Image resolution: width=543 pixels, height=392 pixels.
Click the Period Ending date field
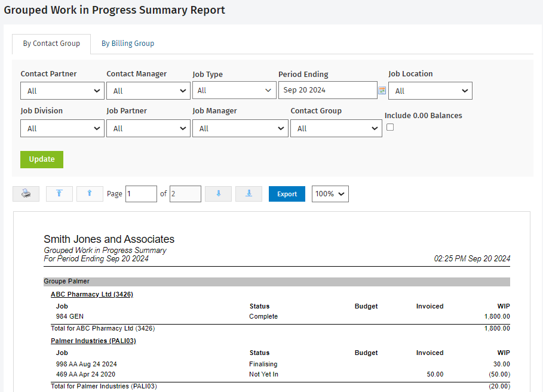[x=327, y=90]
